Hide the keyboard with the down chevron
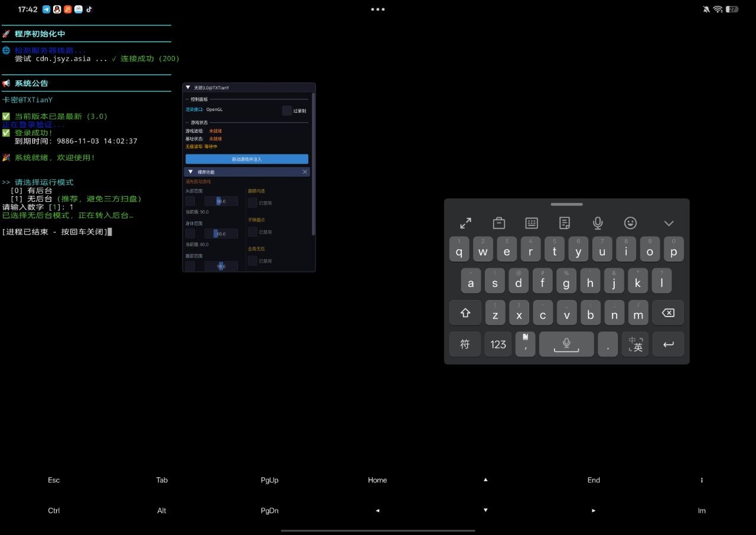This screenshot has height=535, width=756. pos(669,223)
